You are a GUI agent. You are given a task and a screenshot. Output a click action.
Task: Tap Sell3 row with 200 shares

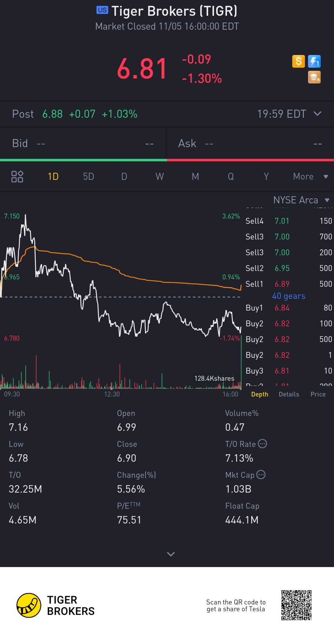point(289,252)
